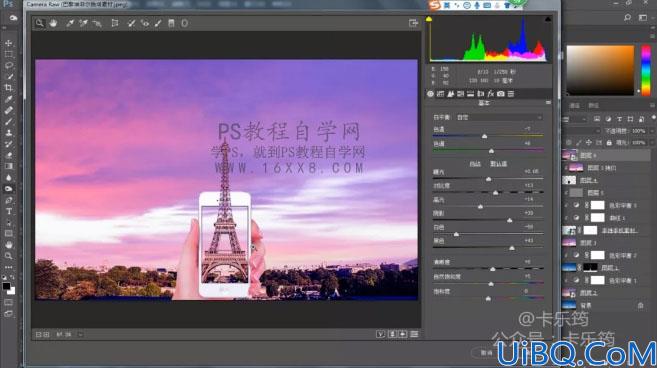This screenshot has width=657, height=368.
Task: Click the hue strip in Color panel
Action: pyautogui.click(x=646, y=70)
